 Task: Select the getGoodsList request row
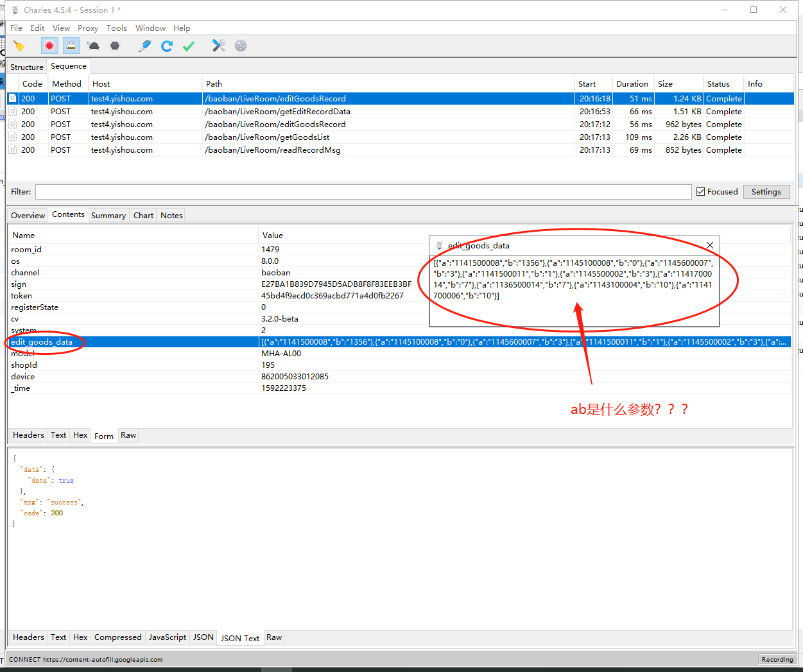pyautogui.click(x=401, y=137)
